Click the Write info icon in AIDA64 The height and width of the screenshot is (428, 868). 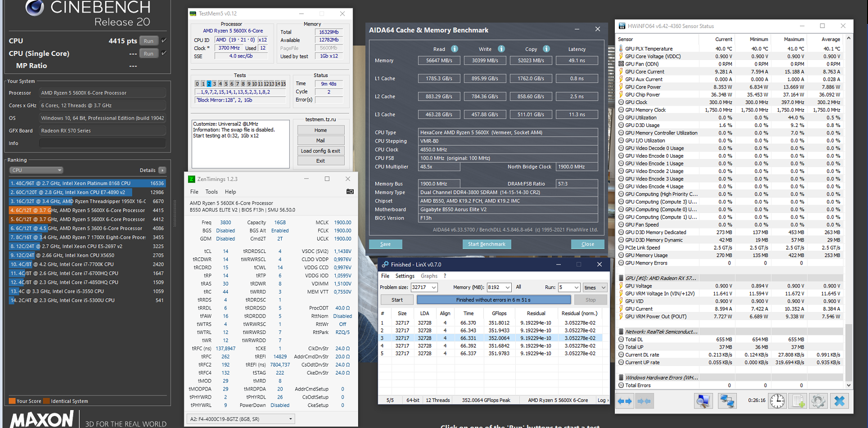click(x=501, y=49)
